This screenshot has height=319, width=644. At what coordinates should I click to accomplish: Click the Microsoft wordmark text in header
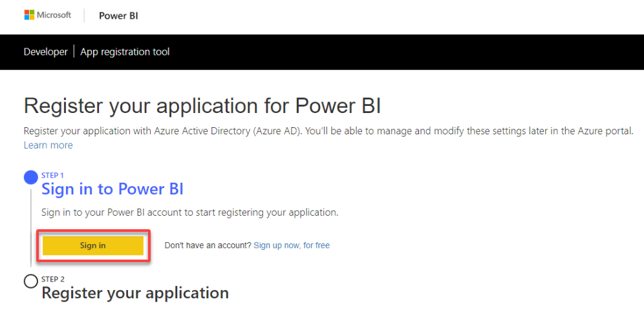coord(54,15)
